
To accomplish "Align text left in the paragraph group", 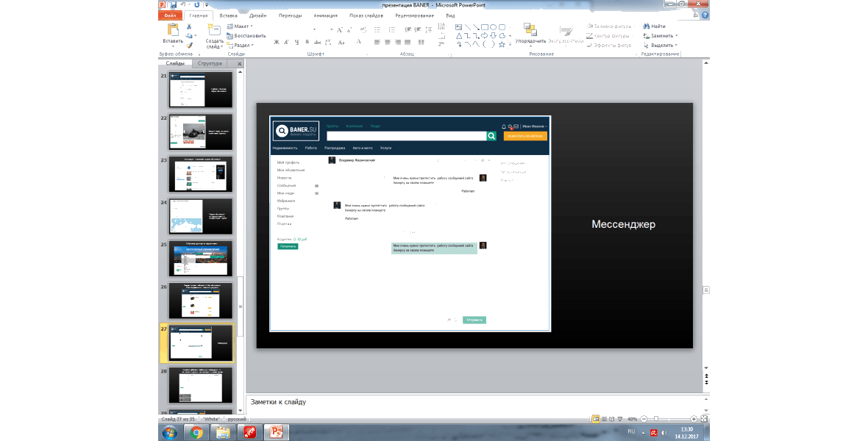I will (377, 42).
